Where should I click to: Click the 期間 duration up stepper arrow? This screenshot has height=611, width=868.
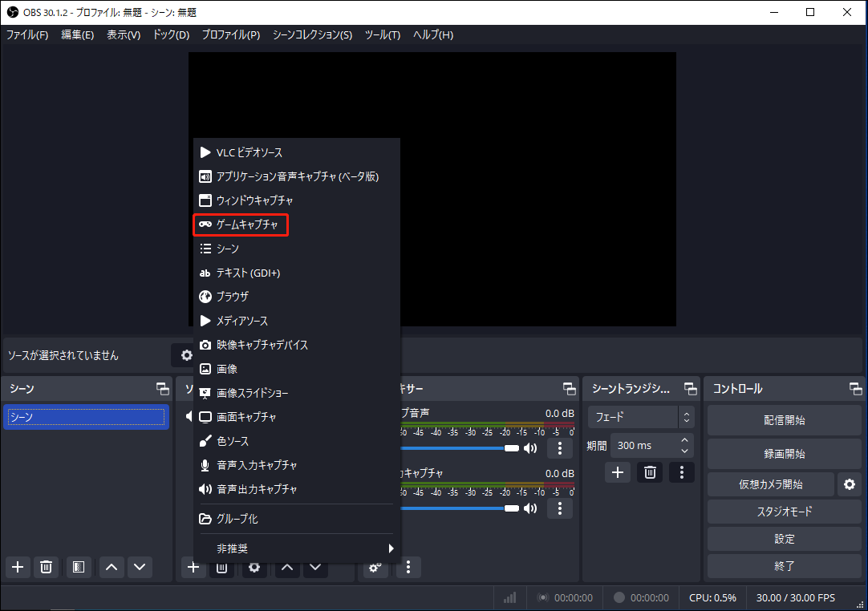683,440
